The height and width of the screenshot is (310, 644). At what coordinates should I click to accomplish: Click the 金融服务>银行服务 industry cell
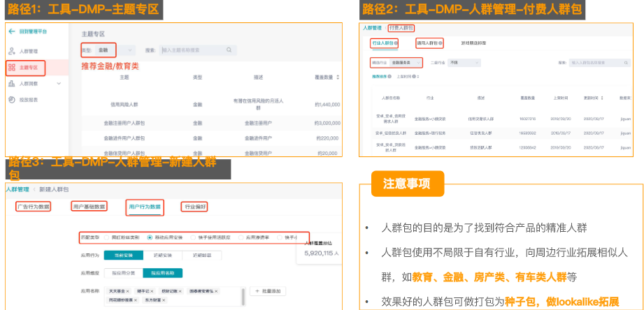coord(430,133)
